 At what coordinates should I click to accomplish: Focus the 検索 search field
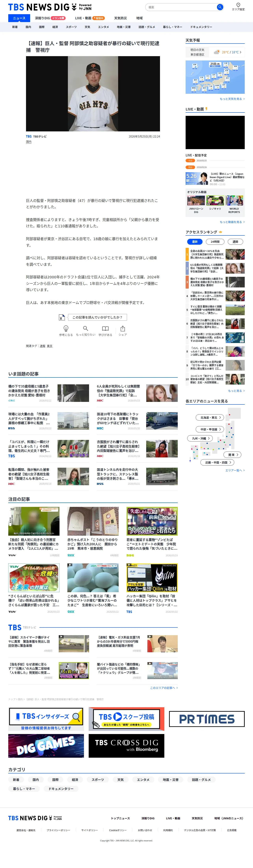tap(181, 7)
